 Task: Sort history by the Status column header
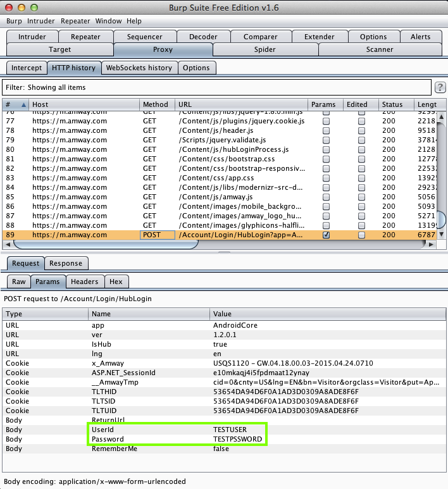pos(392,104)
